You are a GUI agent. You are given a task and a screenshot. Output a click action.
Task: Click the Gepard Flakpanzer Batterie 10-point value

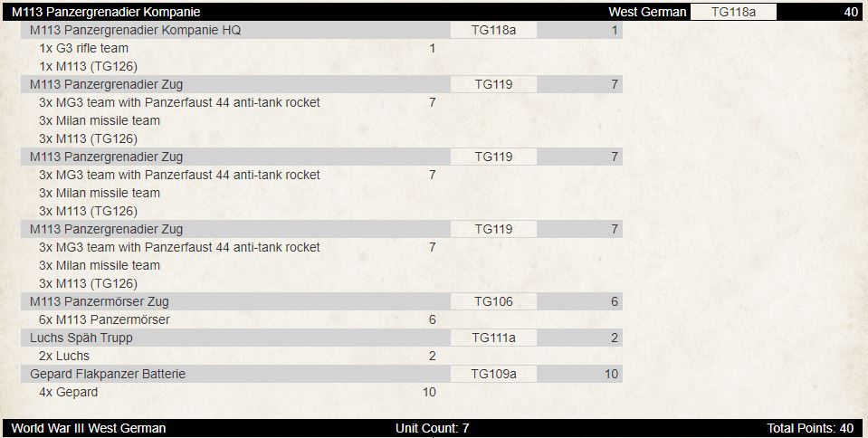611,374
